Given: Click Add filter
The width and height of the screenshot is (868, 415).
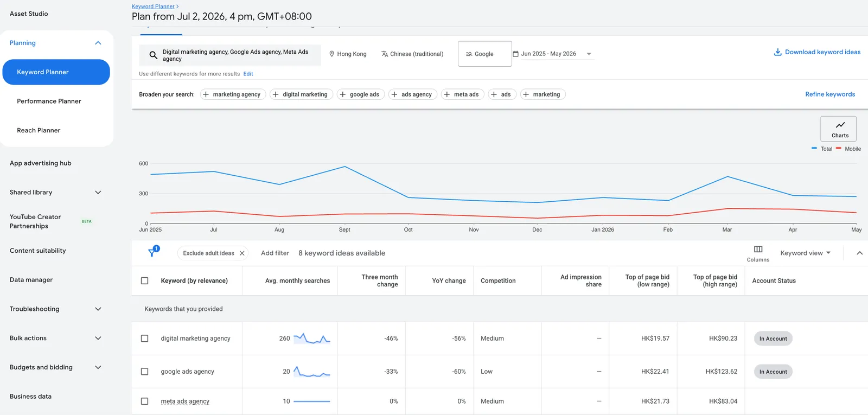Looking at the screenshot, I should pos(275,253).
